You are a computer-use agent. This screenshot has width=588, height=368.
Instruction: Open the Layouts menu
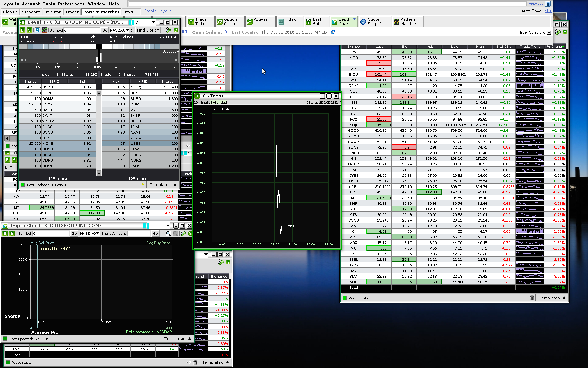(x=10, y=4)
